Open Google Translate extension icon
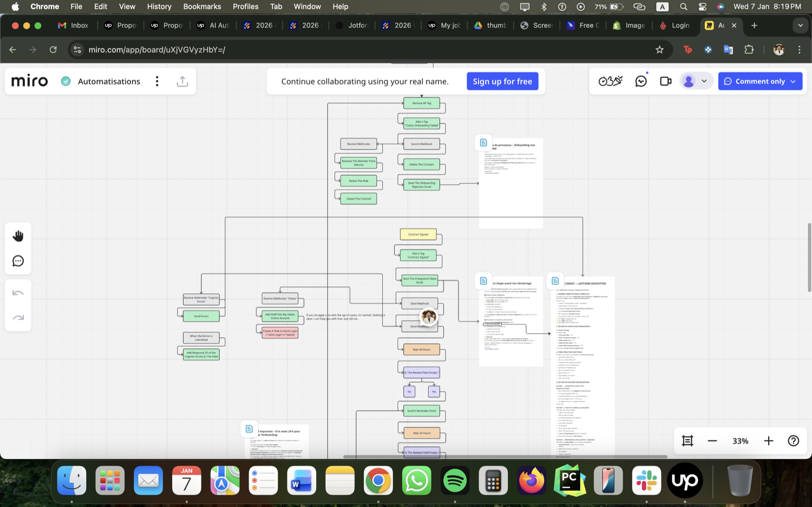The width and height of the screenshot is (812, 507). tap(729, 50)
